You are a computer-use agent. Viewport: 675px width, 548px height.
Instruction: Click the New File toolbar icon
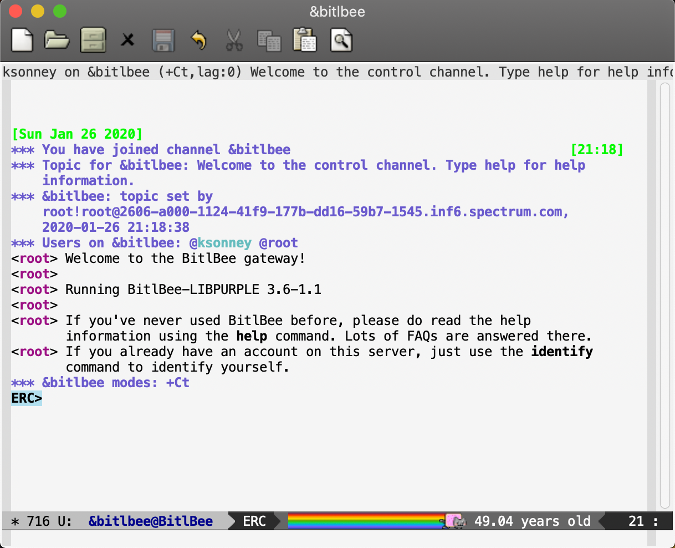[x=22, y=40]
